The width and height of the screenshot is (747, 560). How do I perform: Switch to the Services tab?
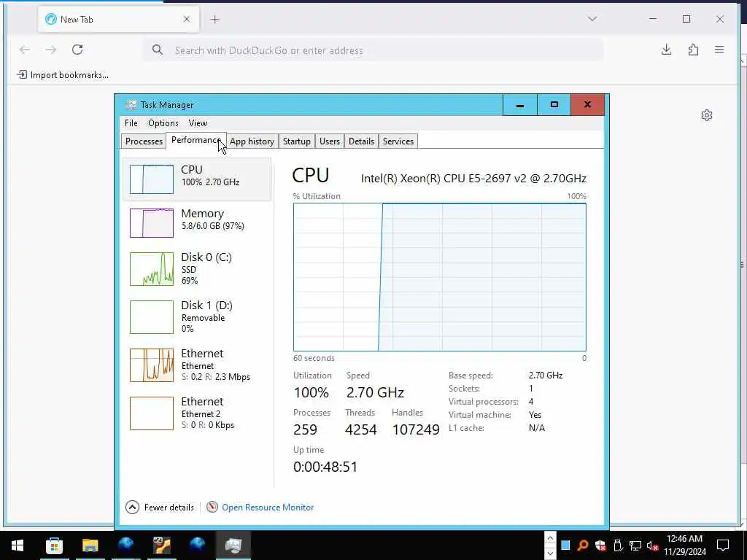click(398, 141)
